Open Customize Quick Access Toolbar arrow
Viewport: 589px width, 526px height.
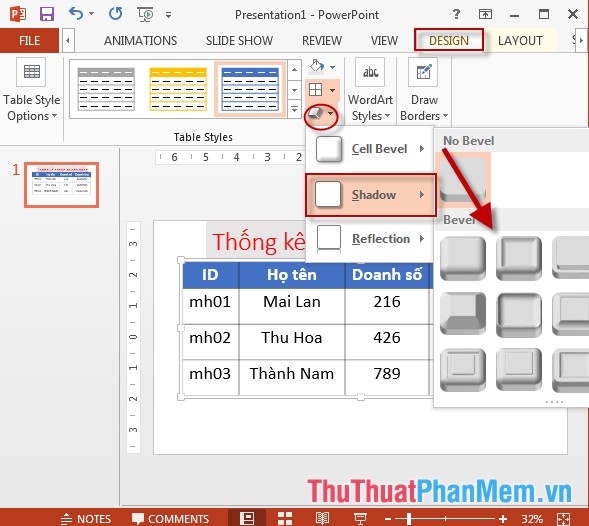tap(168, 15)
